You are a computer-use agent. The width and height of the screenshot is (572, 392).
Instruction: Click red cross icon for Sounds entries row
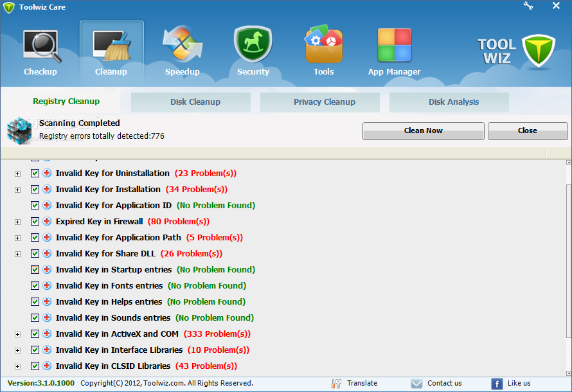point(47,317)
